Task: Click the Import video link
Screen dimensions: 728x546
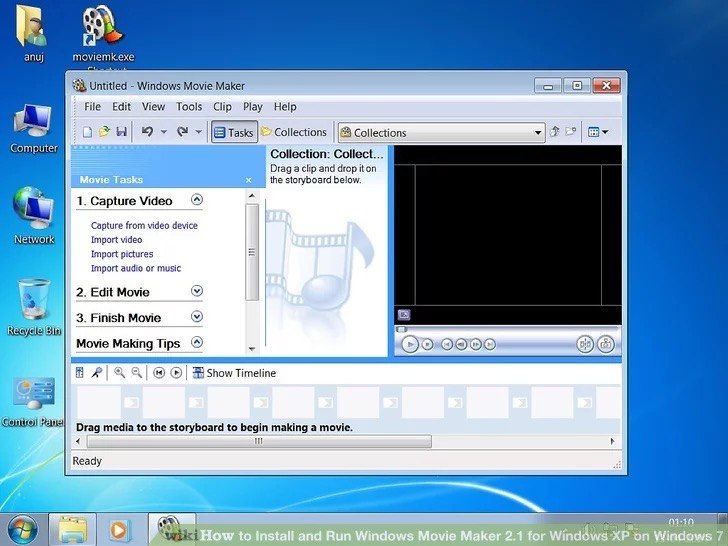Action: tap(117, 240)
